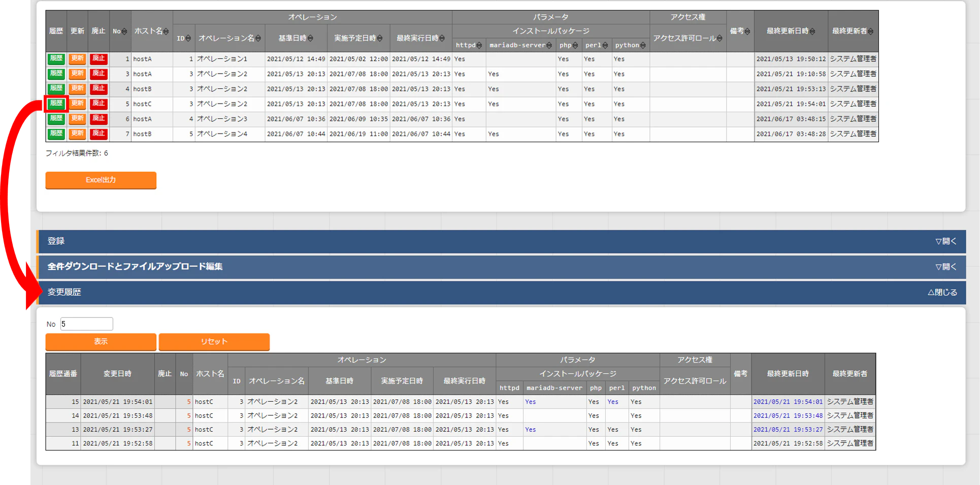Click the 表示 button
This screenshot has width=980, height=485.
(101, 342)
